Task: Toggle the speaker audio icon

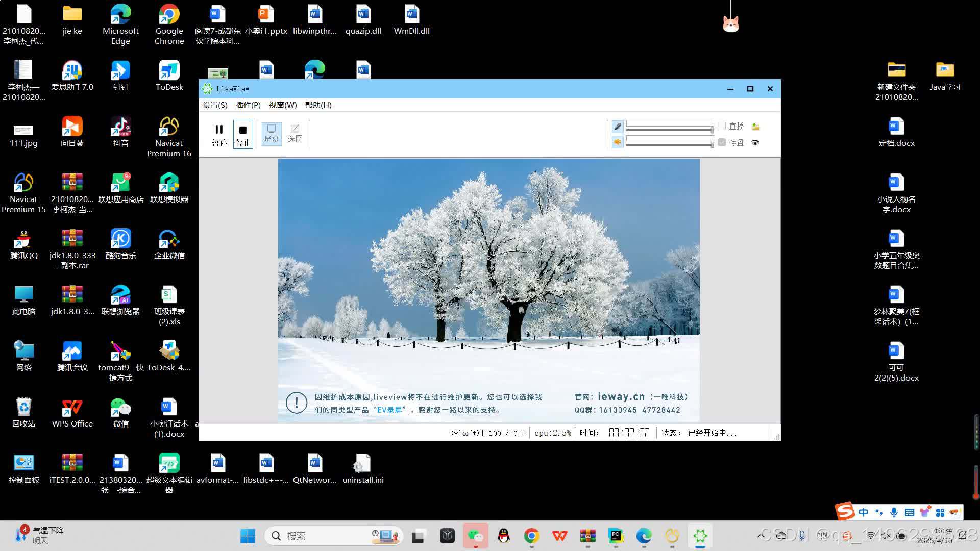Action: 618,142
